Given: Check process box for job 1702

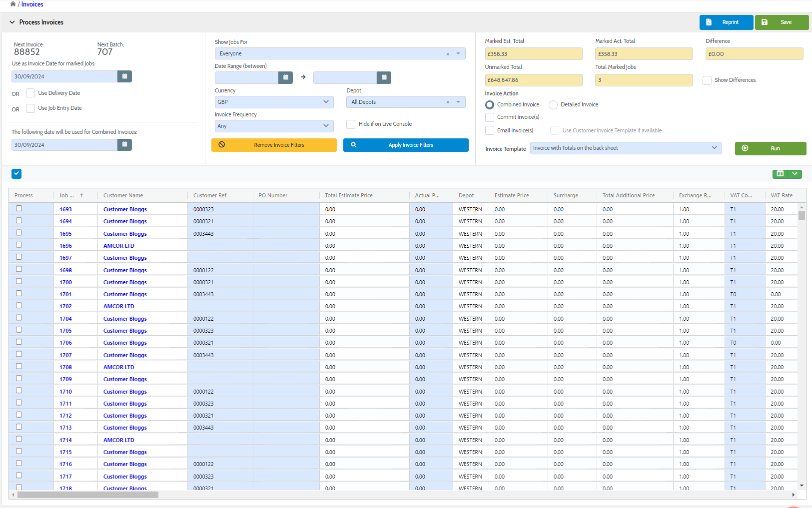Looking at the screenshot, I should point(19,305).
